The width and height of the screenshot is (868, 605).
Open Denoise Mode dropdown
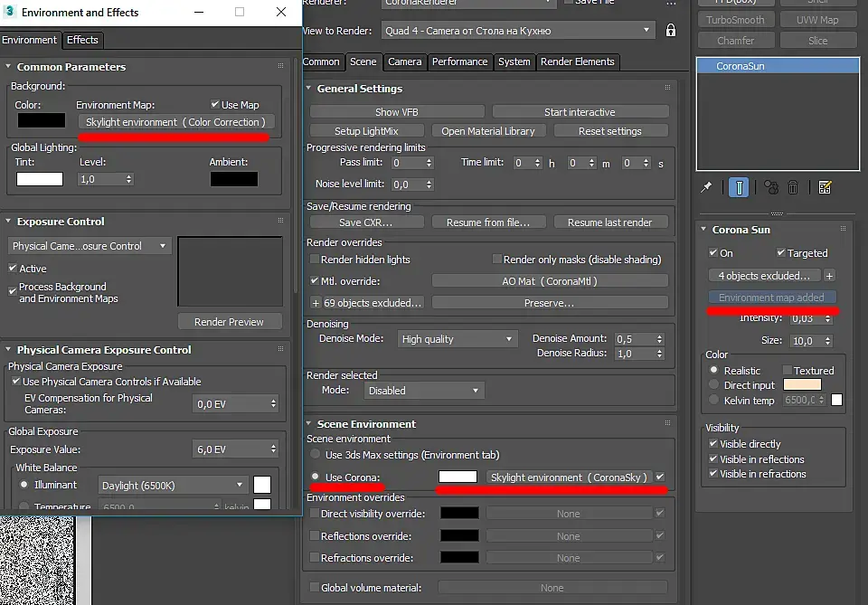pos(457,339)
